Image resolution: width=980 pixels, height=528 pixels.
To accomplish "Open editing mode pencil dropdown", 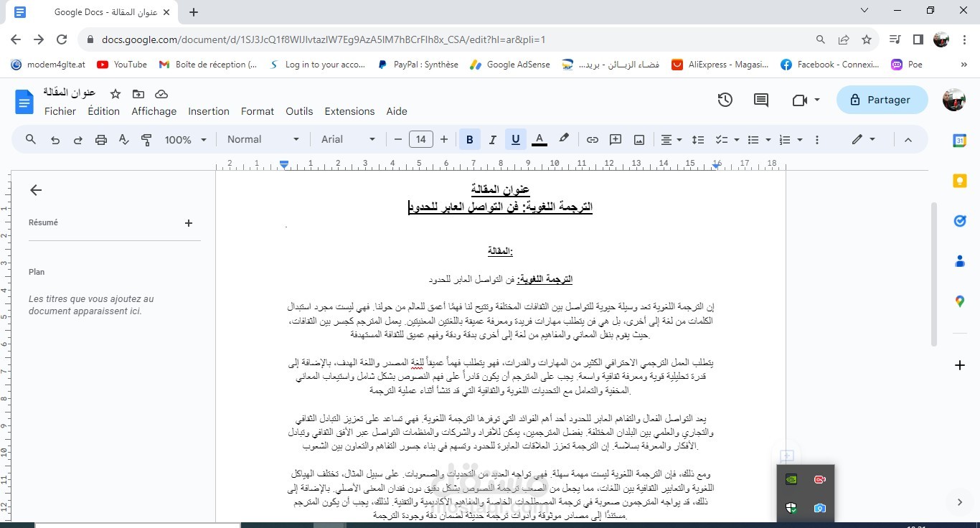I will 864,139.
